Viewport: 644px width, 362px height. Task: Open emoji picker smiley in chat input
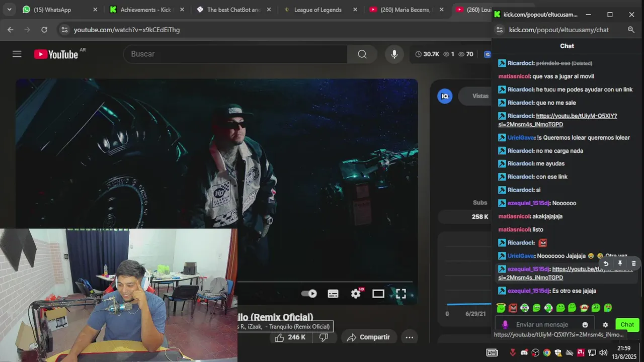[585, 325]
